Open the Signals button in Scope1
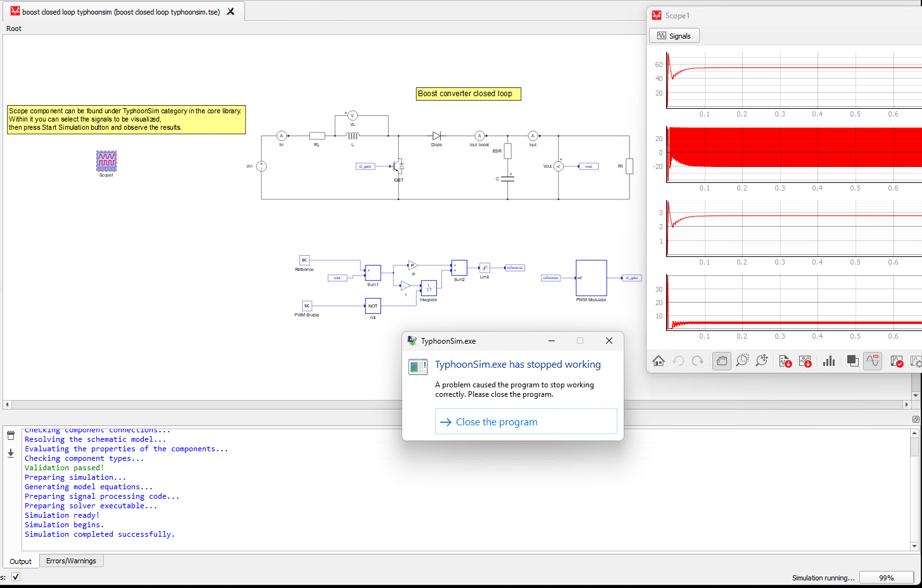 tap(674, 36)
